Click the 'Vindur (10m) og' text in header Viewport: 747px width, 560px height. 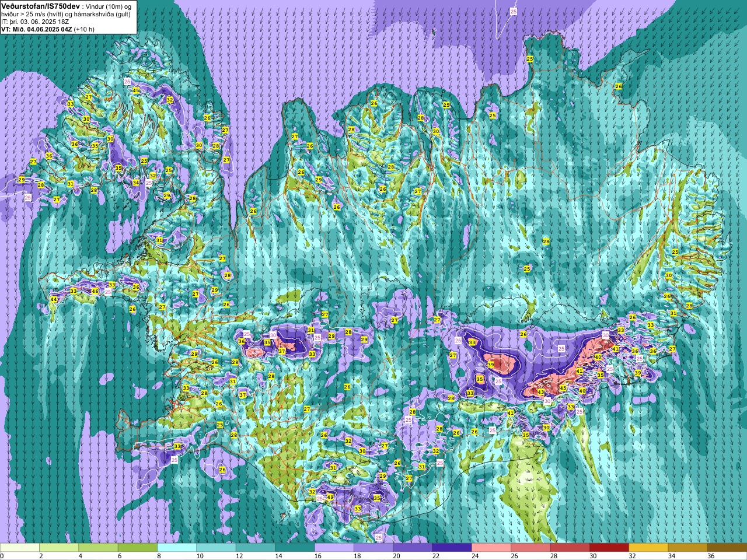click(x=109, y=6)
